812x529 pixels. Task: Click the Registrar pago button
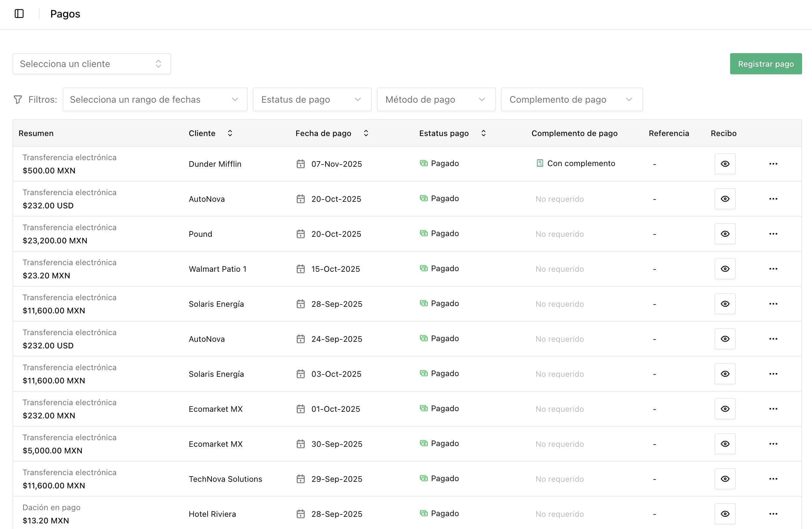pos(765,63)
